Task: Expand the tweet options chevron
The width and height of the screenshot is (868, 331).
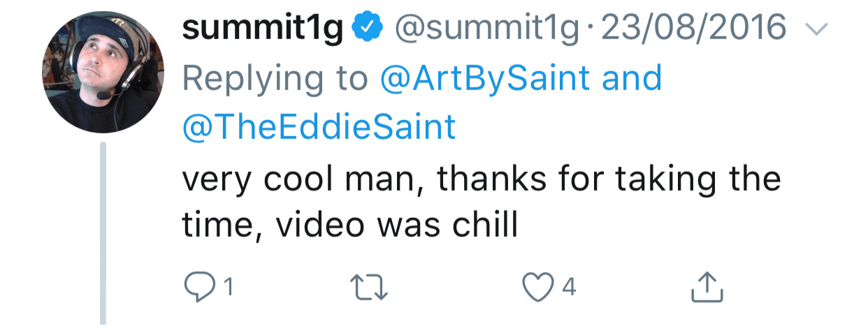Action: tap(816, 29)
